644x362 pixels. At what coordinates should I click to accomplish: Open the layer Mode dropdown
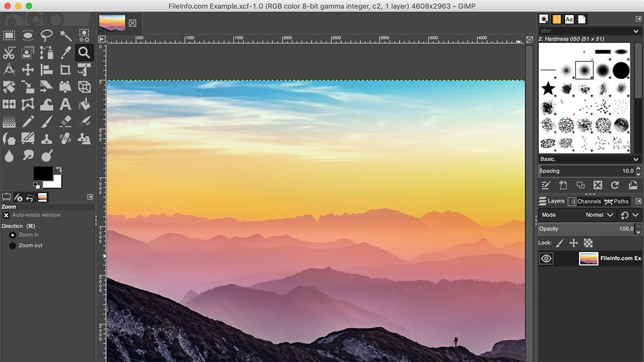[601, 215]
